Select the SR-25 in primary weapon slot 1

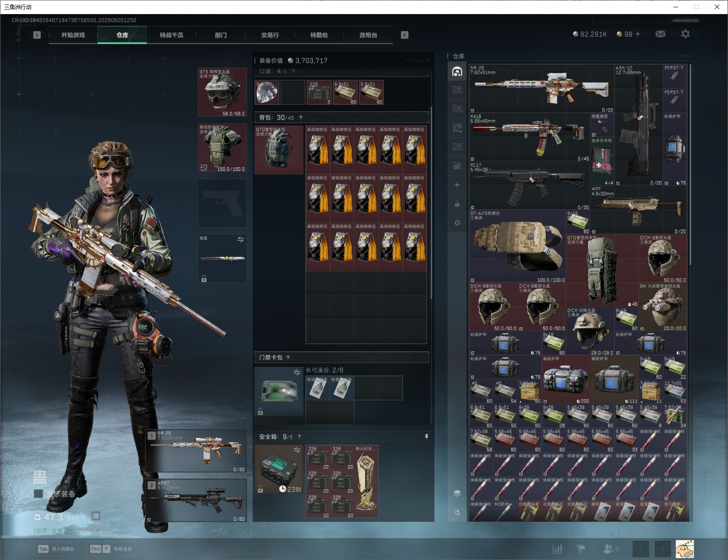196,451
